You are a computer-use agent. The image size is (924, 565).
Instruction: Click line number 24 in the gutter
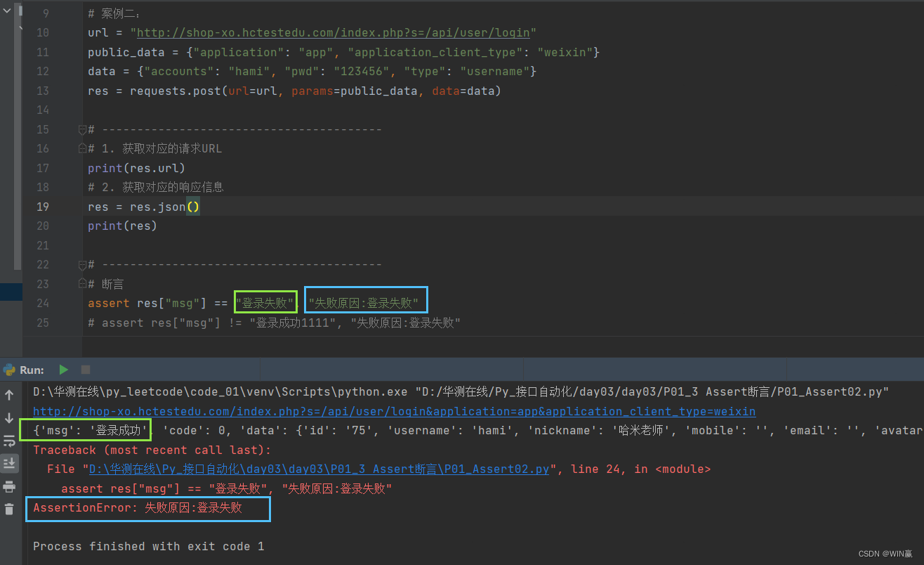click(x=42, y=303)
